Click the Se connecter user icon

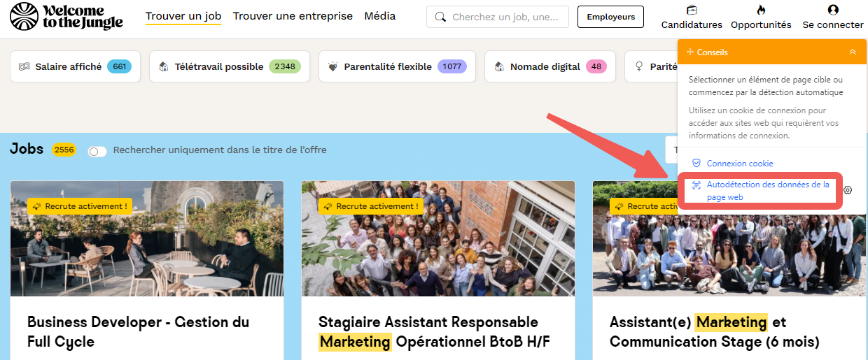(x=833, y=10)
